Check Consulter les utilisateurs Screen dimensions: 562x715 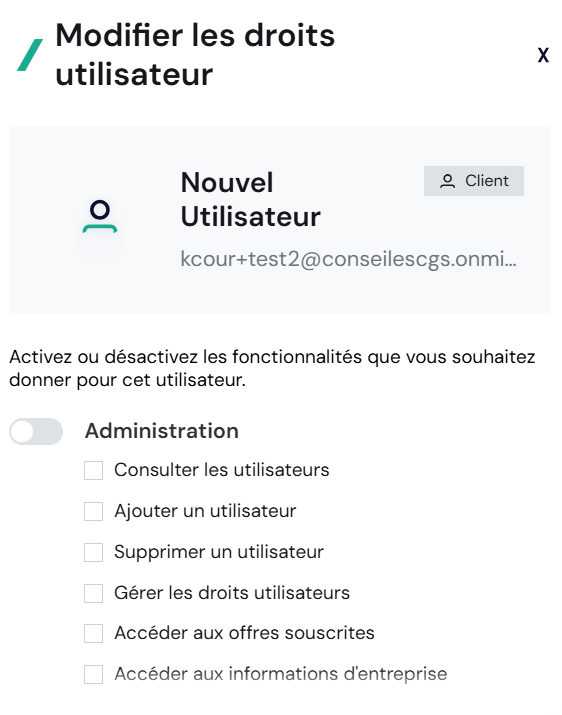click(x=93, y=470)
